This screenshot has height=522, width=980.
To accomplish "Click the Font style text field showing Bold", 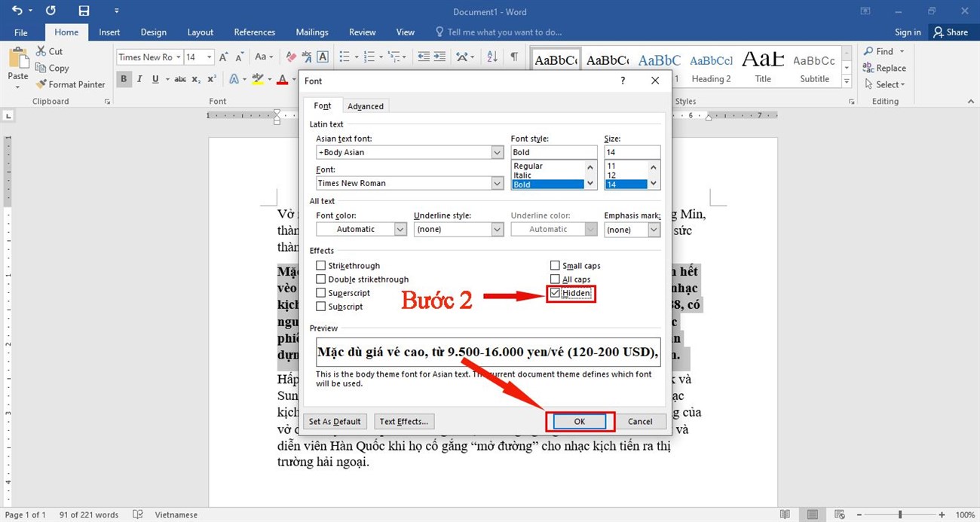I will coord(554,152).
